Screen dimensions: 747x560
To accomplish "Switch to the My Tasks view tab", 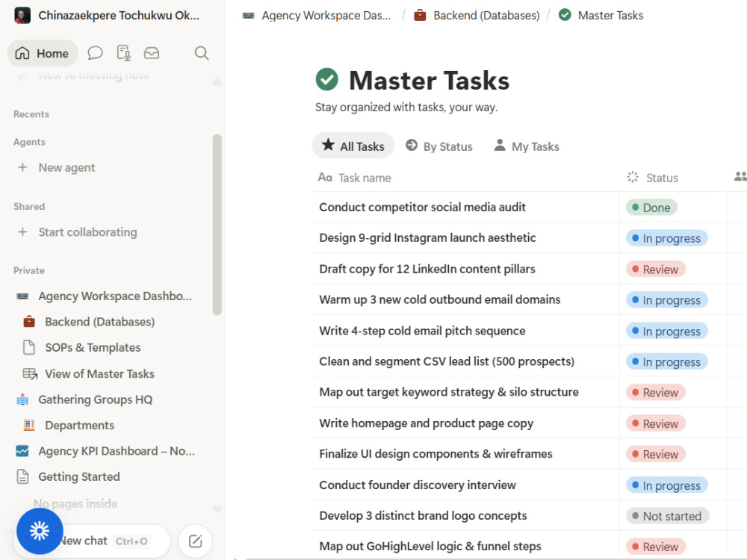I will coord(527,146).
